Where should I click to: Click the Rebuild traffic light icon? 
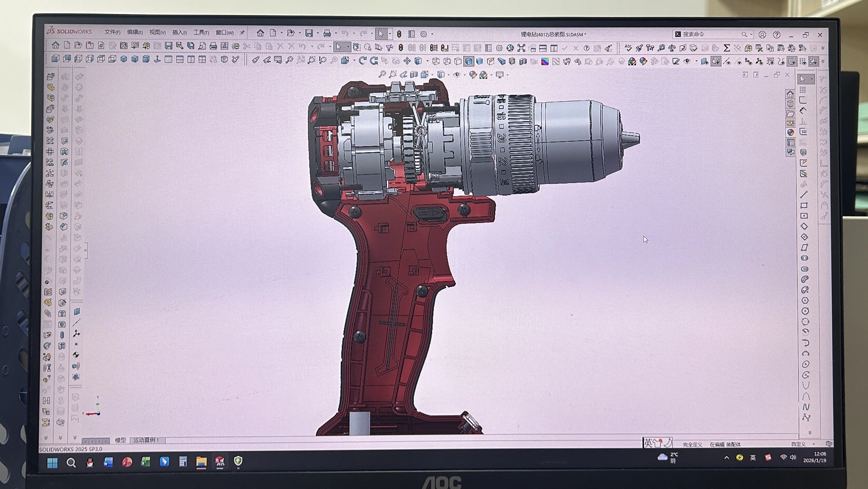coord(399,34)
